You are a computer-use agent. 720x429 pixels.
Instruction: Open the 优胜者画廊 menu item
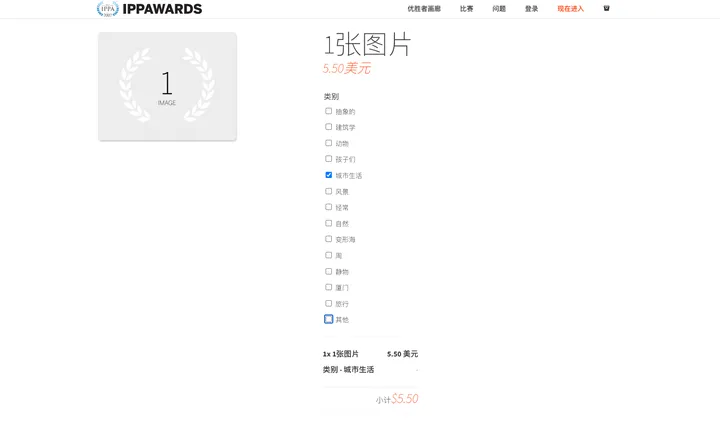424,9
